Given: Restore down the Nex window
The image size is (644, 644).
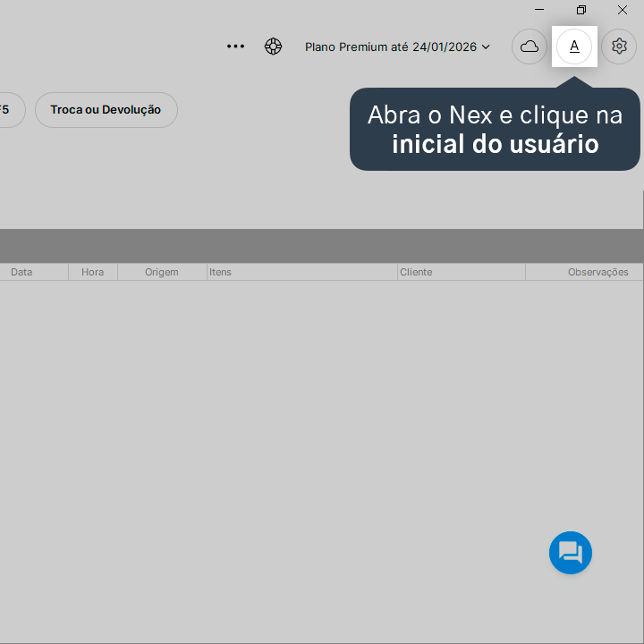Looking at the screenshot, I should click(x=581, y=10).
